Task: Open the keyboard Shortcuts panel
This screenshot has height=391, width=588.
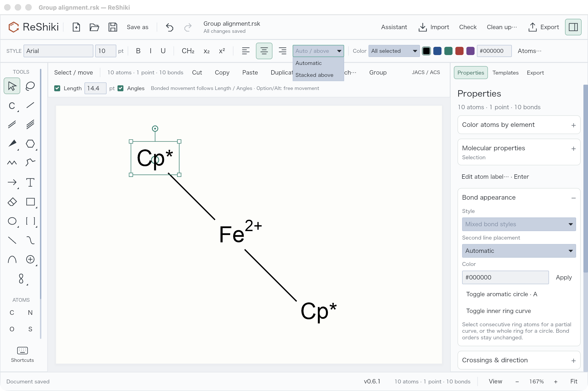Action: click(22, 354)
